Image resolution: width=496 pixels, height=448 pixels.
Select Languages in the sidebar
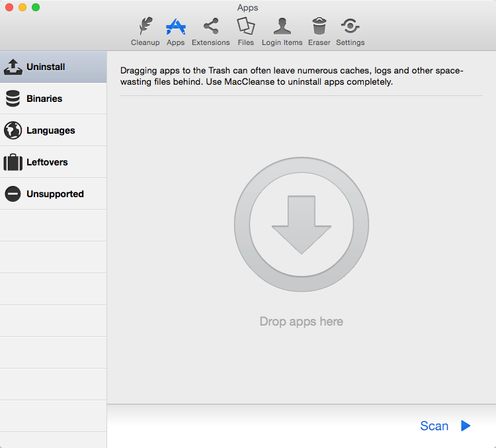tap(53, 130)
